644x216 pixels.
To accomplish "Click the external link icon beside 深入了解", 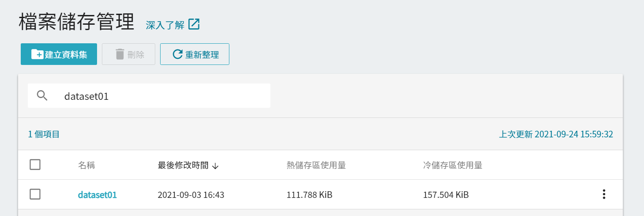I will [x=194, y=24].
